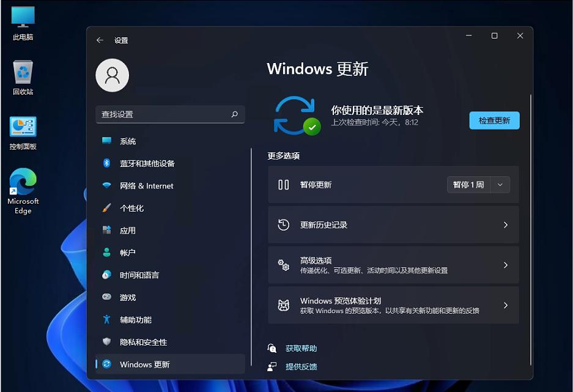
Task: Click Windows 预览体验计划 label
Action: pyautogui.click(x=341, y=301)
